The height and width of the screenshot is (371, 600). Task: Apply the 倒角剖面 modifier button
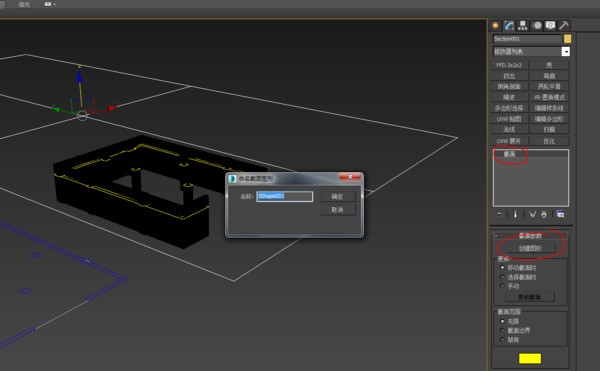(509, 86)
